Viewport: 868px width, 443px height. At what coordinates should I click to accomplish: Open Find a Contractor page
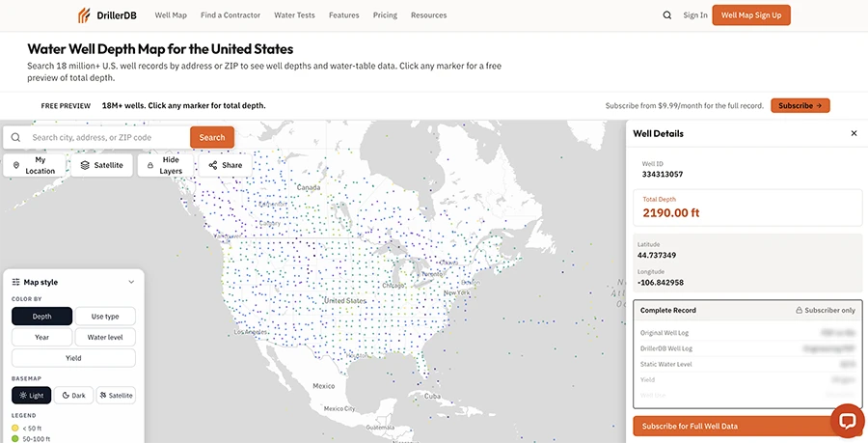pyautogui.click(x=231, y=15)
